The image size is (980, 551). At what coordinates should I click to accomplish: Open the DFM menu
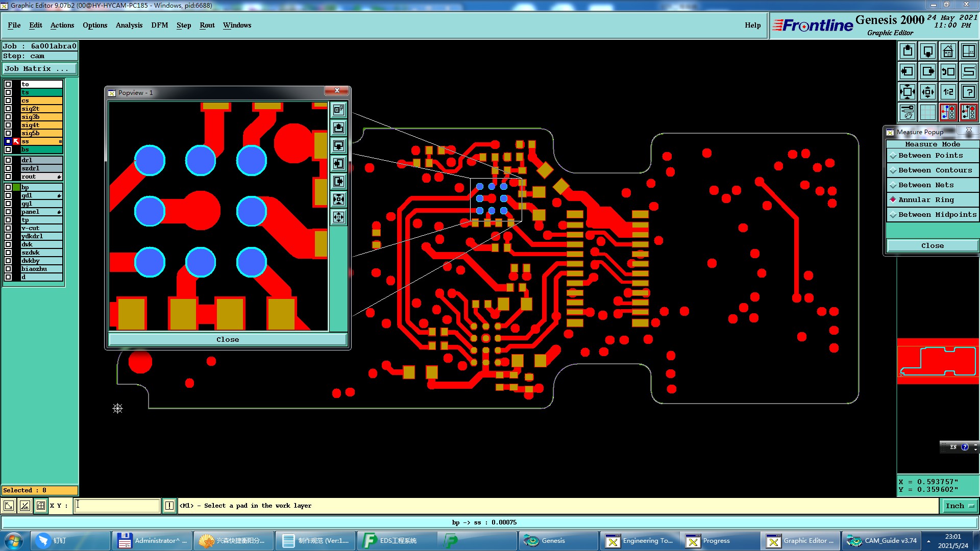tap(159, 25)
